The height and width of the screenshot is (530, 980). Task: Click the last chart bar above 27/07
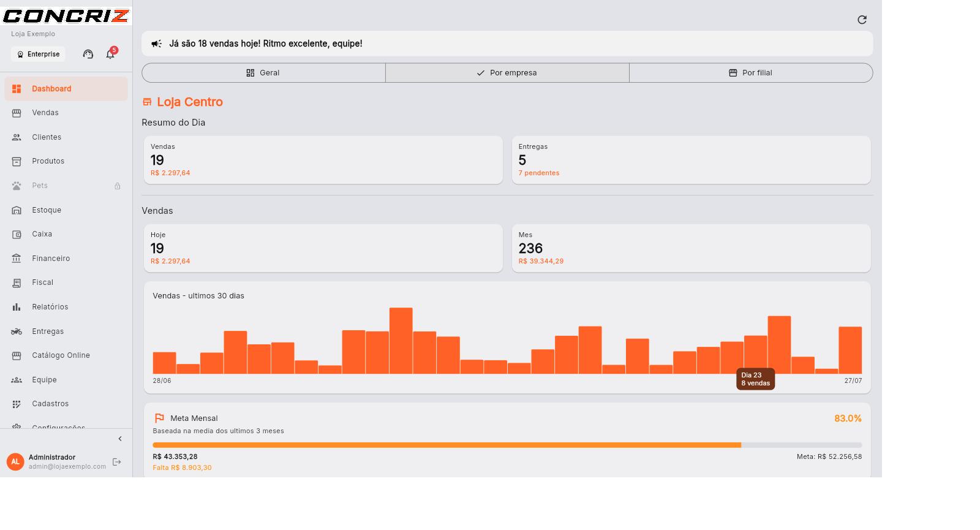(x=850, y=350)
